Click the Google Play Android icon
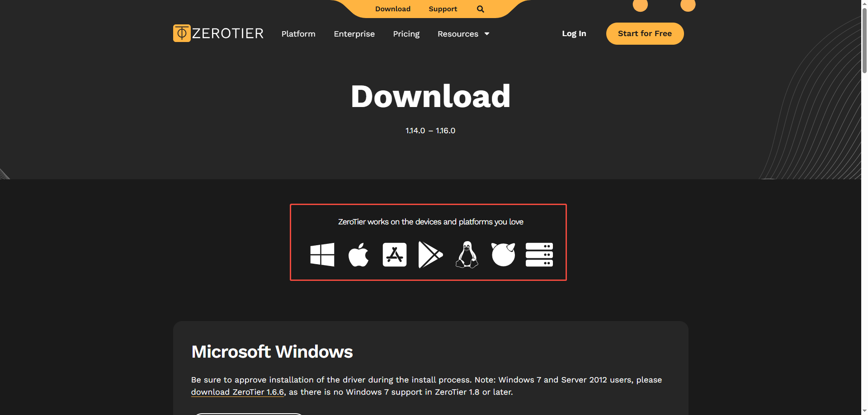 click(x=431, y=255)
